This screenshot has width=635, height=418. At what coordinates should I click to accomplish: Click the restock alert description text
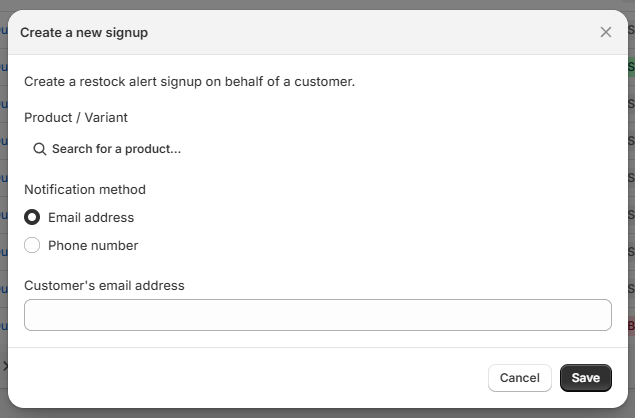point(189,81)
